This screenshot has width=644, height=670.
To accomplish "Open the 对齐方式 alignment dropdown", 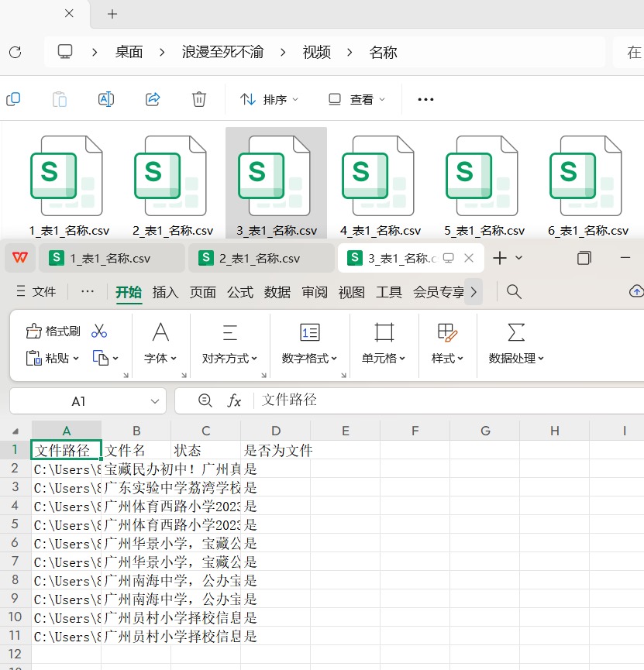I will coord(229,358).
